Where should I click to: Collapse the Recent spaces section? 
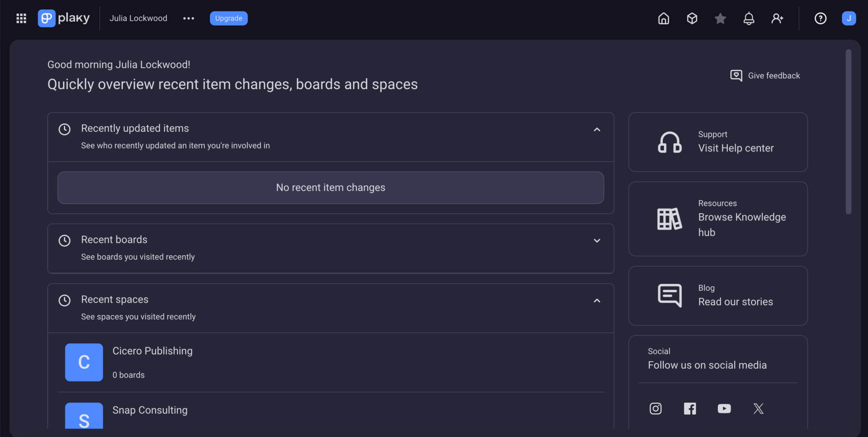(x=597, y=301)
